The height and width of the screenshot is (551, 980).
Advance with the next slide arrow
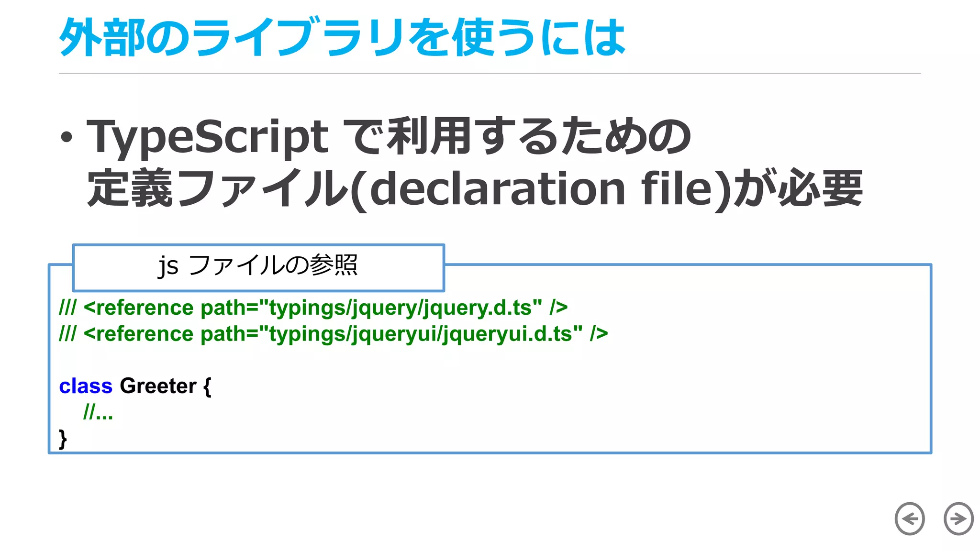(x=958, y=518)
